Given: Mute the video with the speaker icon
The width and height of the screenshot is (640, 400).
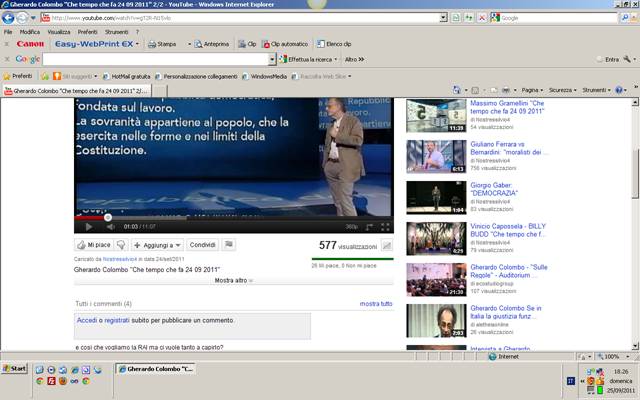Looking at the screenshot, I should pos(110,227).
